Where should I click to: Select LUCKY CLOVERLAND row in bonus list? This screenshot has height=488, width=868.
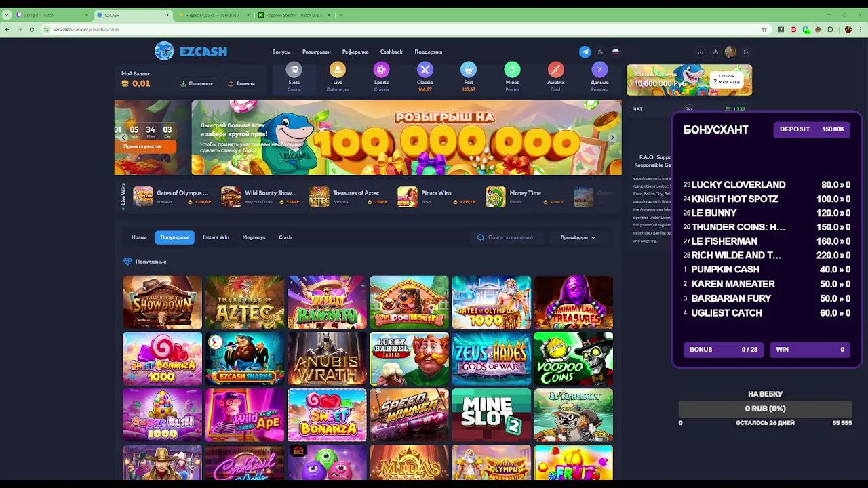pyautogui.click(x=766, y=184)
